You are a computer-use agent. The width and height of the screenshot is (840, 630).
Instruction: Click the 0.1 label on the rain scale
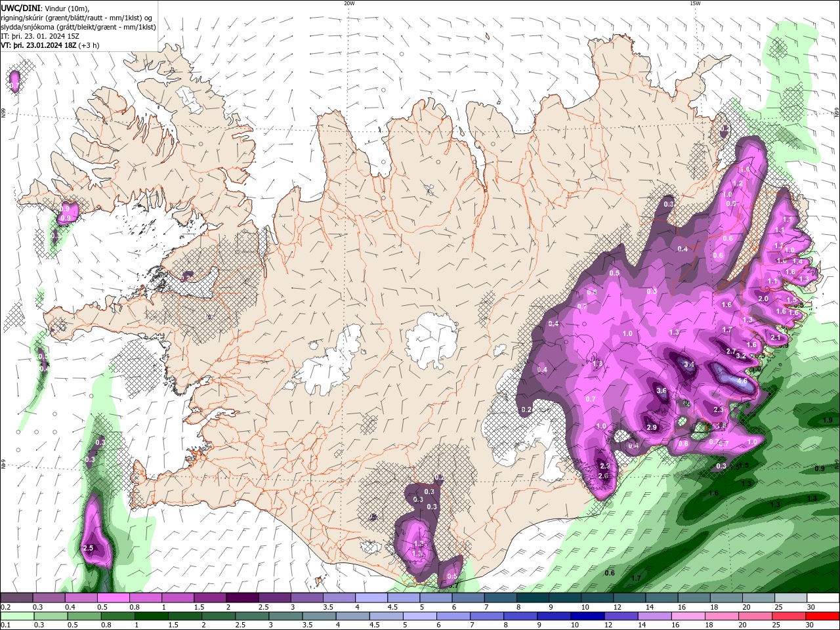(x=5, y=625)
